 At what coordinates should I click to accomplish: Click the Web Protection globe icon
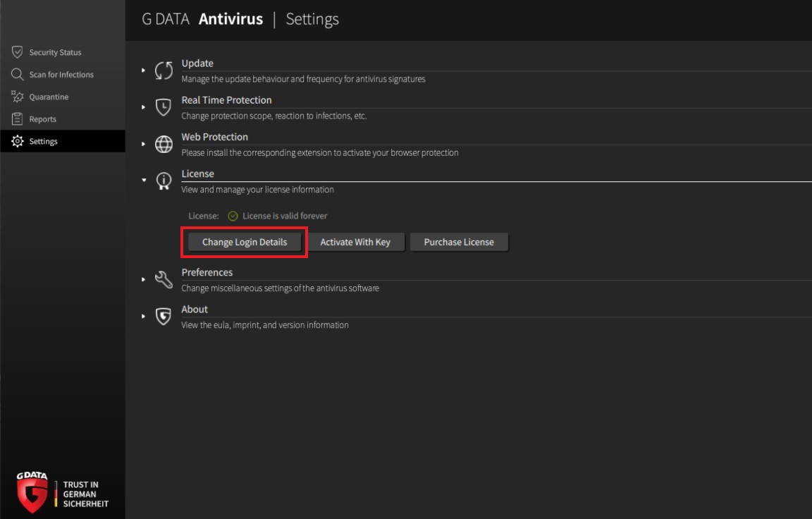click(x=164, y=144)
